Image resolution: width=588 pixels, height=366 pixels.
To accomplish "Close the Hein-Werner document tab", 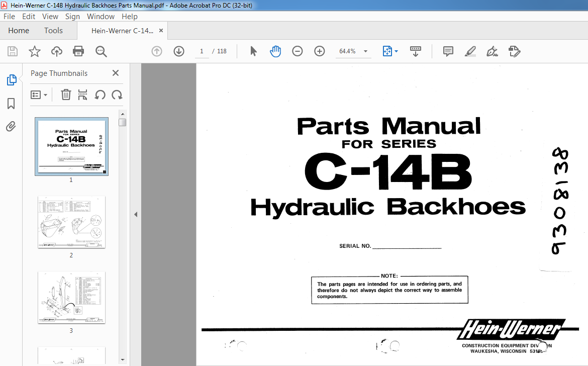I will (x=161, y=31).
